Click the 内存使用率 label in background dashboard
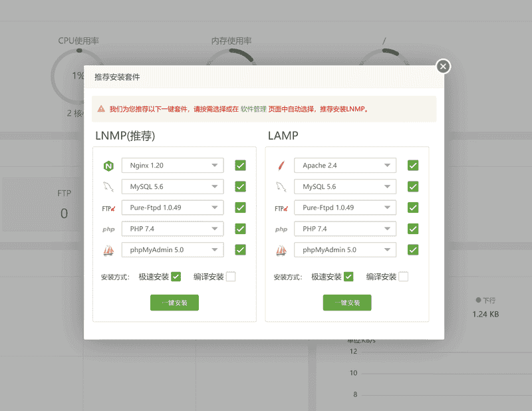Screen dimensions: 532x411 click(x=231, y=41)
